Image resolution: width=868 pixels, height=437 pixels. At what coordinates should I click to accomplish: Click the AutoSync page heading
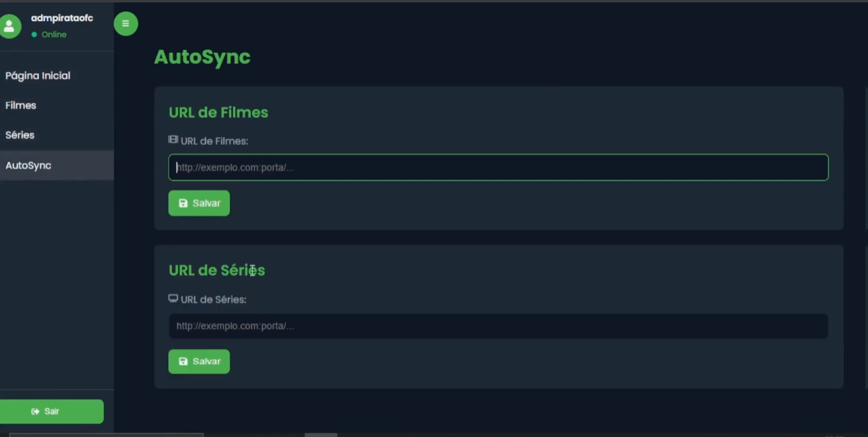coord(202,57)
